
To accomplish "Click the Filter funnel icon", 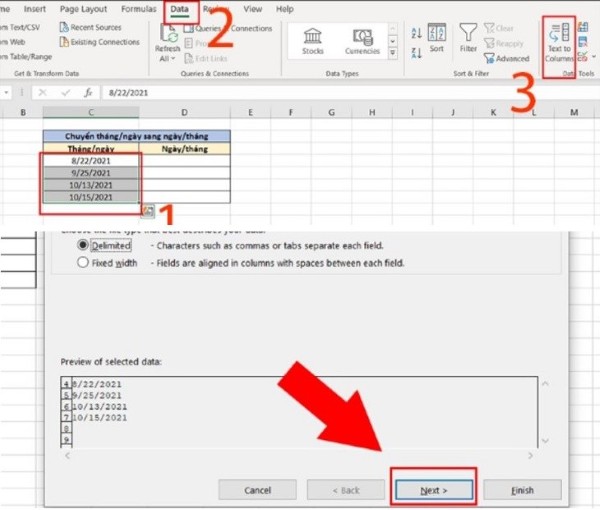I will pos(468,38).
